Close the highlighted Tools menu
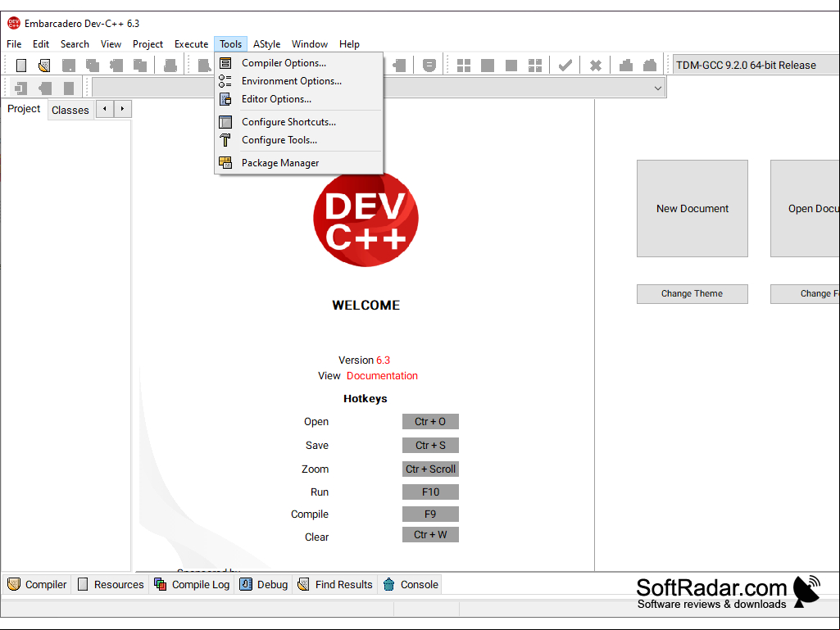 [x=230, y=44]
